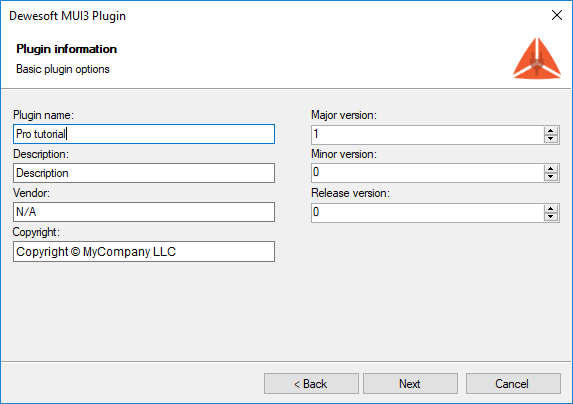The width and height of the screenshot is (573, 404).
Task: Click the Description text field
Action: pos(144,173)
